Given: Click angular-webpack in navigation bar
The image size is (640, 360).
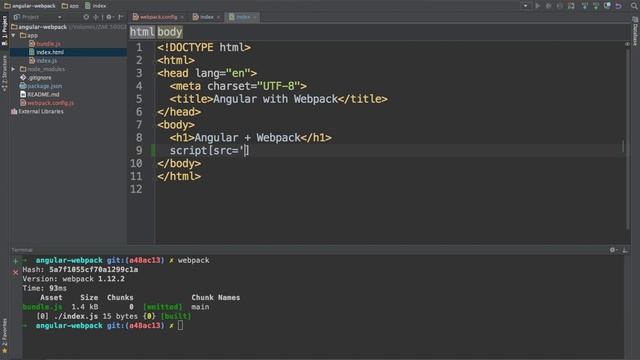Looking at the screenshot, I should pos(30,6).
